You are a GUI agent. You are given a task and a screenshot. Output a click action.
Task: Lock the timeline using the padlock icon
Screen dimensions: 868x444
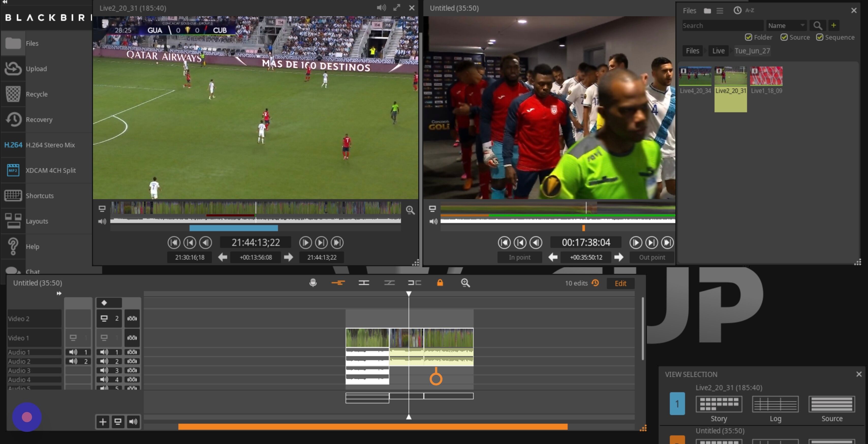tap(440, 283)
